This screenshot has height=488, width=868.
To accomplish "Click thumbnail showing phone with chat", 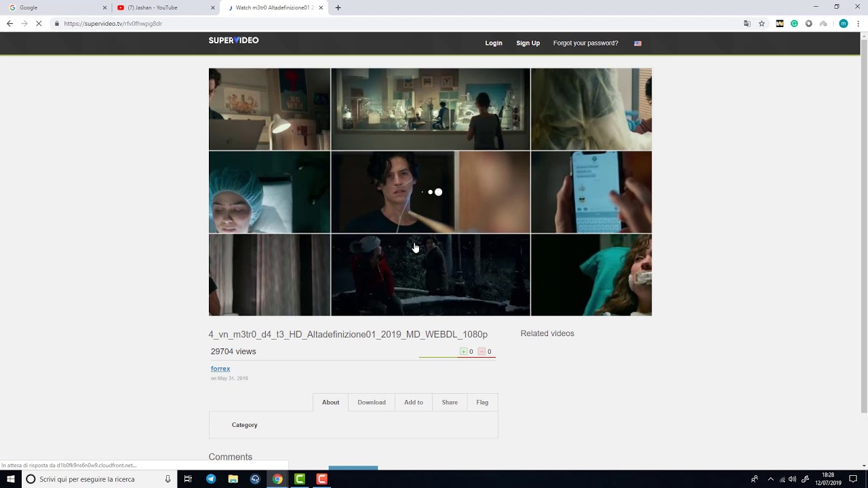I will point(591,192).
